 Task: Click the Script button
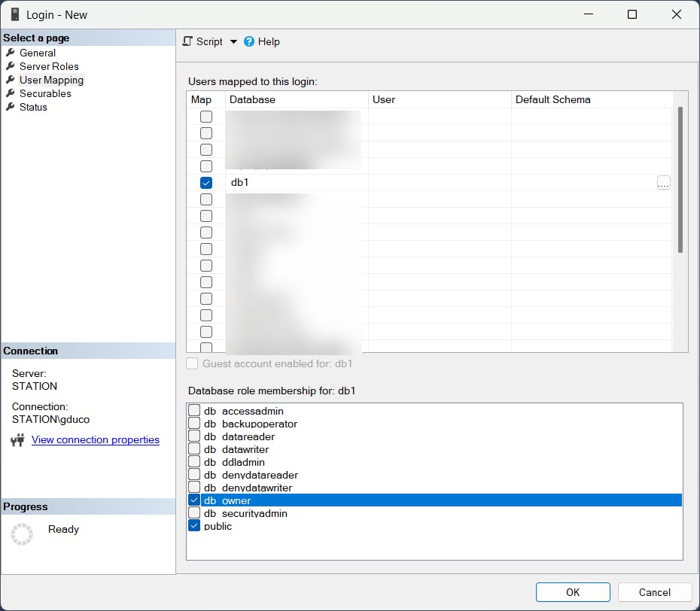coord(202,41)
